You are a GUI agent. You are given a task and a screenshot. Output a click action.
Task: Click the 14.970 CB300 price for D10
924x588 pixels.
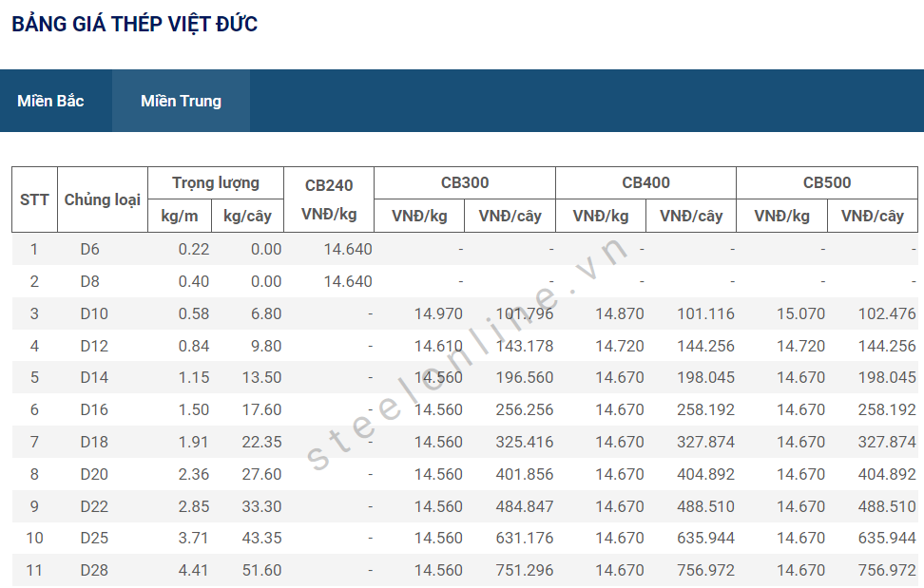[x=438, y=313]
